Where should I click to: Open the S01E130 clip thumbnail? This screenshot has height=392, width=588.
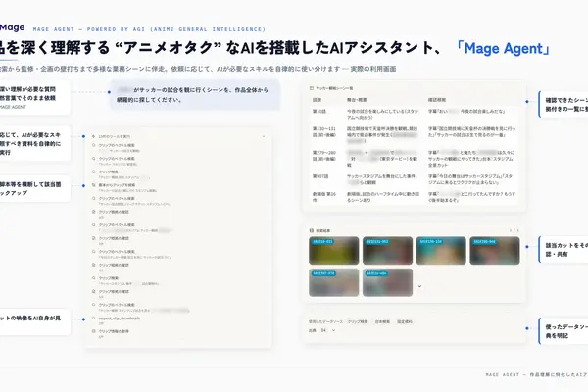(x=441, y=251)
